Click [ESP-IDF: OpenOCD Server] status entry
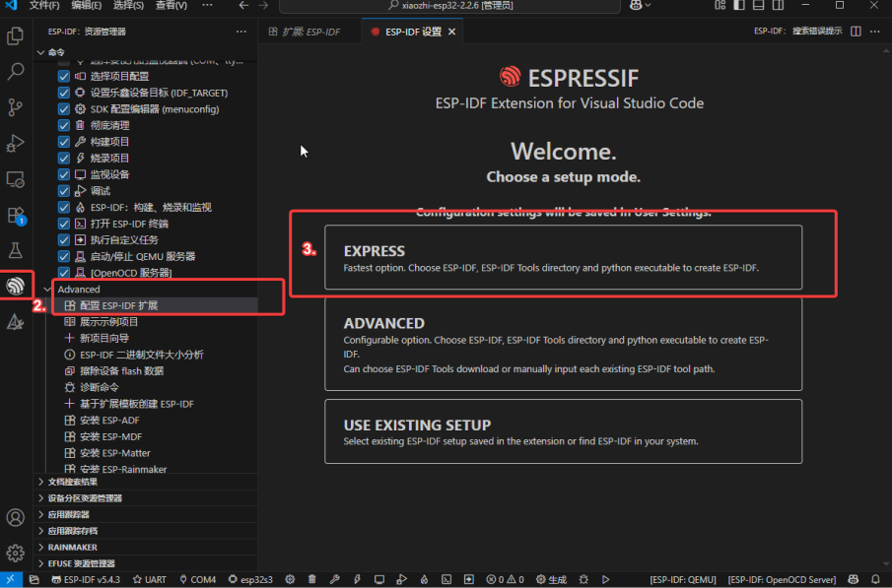This screenshot has width=892, height=588. [783, 579]
